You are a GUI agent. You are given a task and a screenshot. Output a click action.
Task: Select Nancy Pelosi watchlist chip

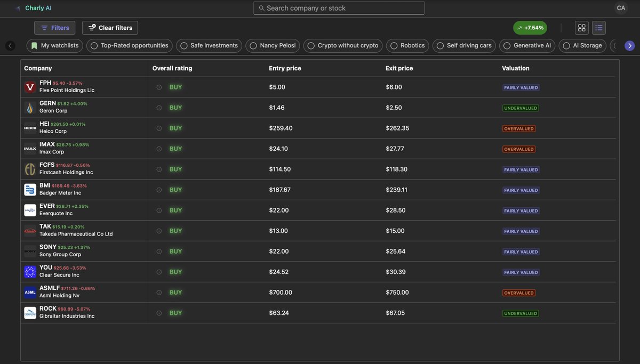(x=273, y=45)
